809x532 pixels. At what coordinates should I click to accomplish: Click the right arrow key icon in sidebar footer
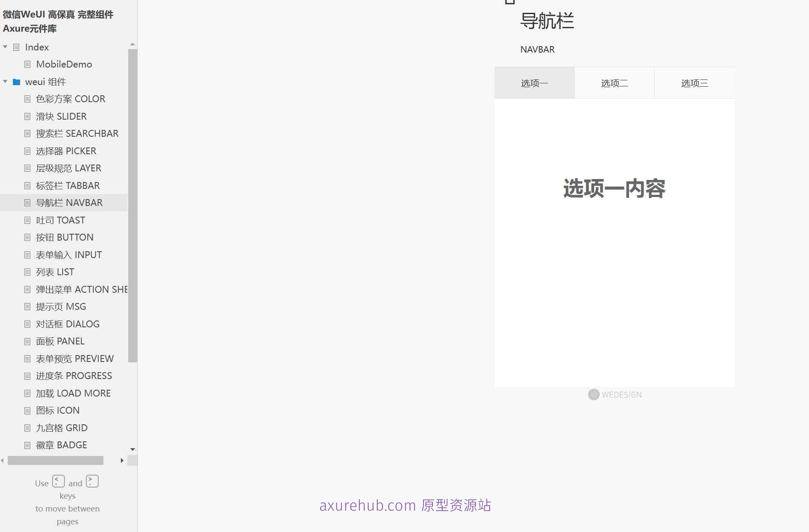[92, 481]
